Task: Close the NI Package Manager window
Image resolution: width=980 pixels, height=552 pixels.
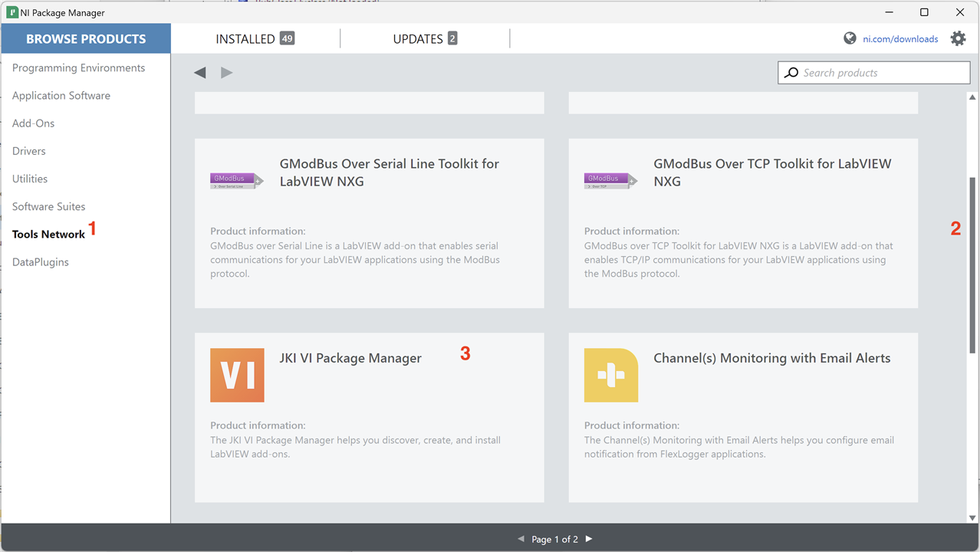Action: tap(960, 12)
